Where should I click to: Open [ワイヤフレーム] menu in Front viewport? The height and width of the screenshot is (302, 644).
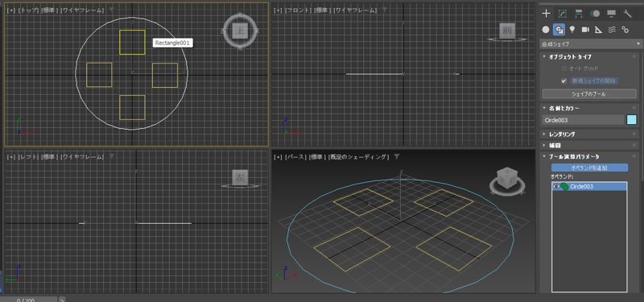click(x=355, y=10)
